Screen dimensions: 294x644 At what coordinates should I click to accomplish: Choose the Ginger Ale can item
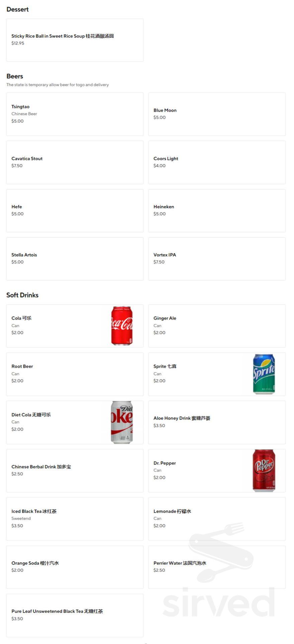coord(217,326)
